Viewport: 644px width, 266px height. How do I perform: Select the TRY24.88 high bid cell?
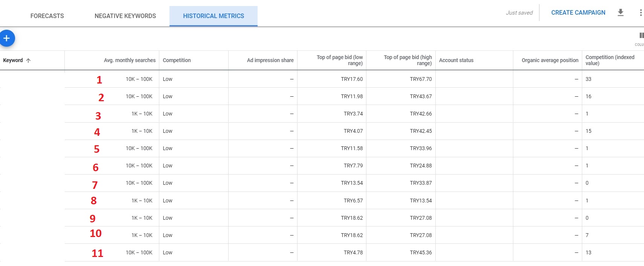(x=421, y=166)
